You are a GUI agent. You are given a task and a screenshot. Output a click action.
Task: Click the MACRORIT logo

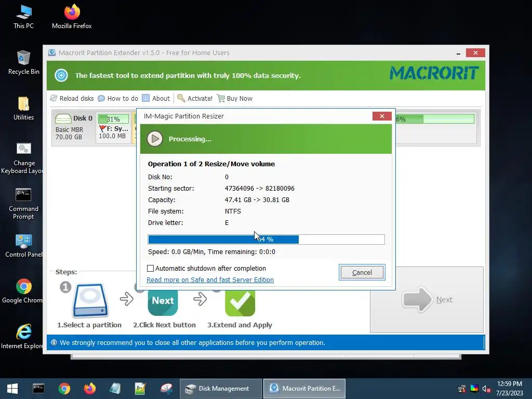click(x=434, y=73)
